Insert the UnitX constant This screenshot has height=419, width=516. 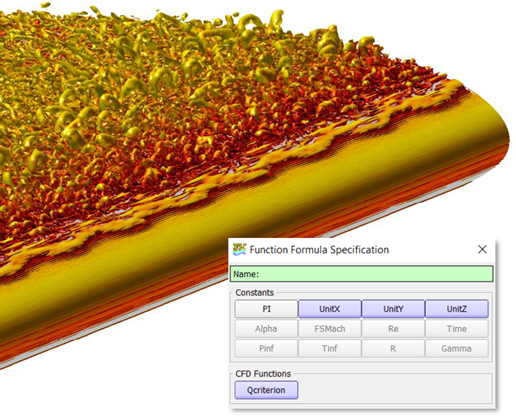[329, 309]
